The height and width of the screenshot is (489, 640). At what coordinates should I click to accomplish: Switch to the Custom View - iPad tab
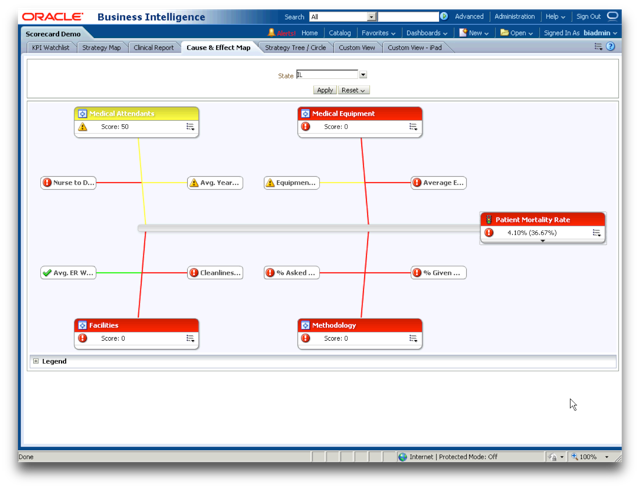pyautogui.click(x=415, y=47)
